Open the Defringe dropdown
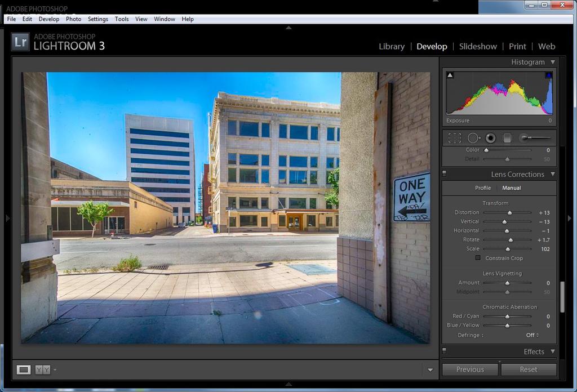 point(532,335)
